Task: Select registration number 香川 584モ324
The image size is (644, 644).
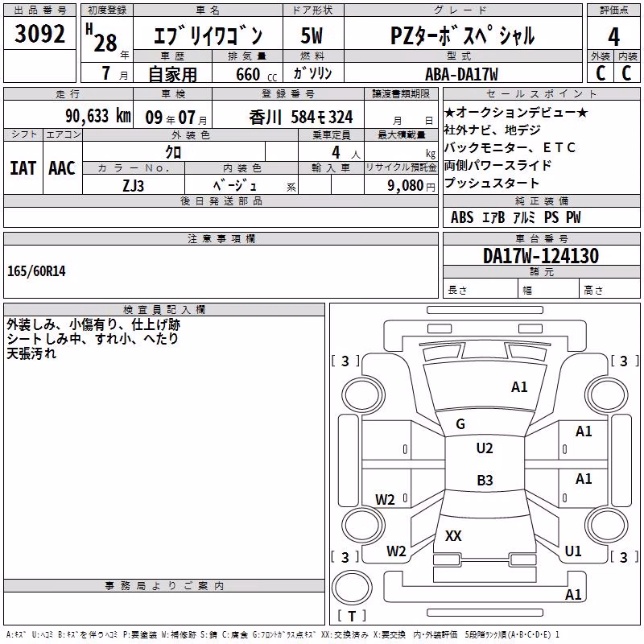Action: tap(300, 118)
